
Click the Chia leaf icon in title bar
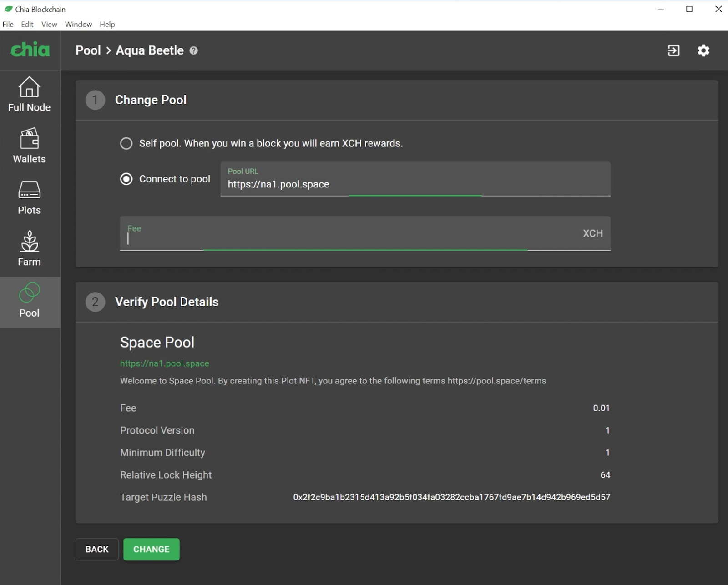tap(8, 9)
